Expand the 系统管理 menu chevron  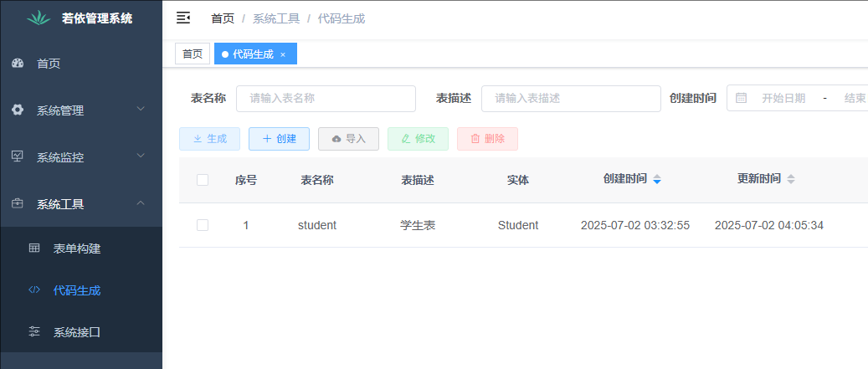tap(141, 109)
